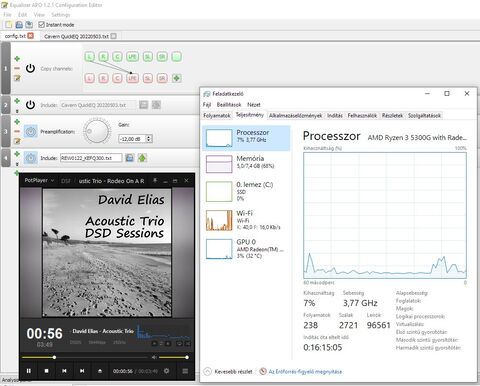This screenshot has width=480, height=386.
Task: Toggle power for the Copy channels filter
Action: point(30,68)
